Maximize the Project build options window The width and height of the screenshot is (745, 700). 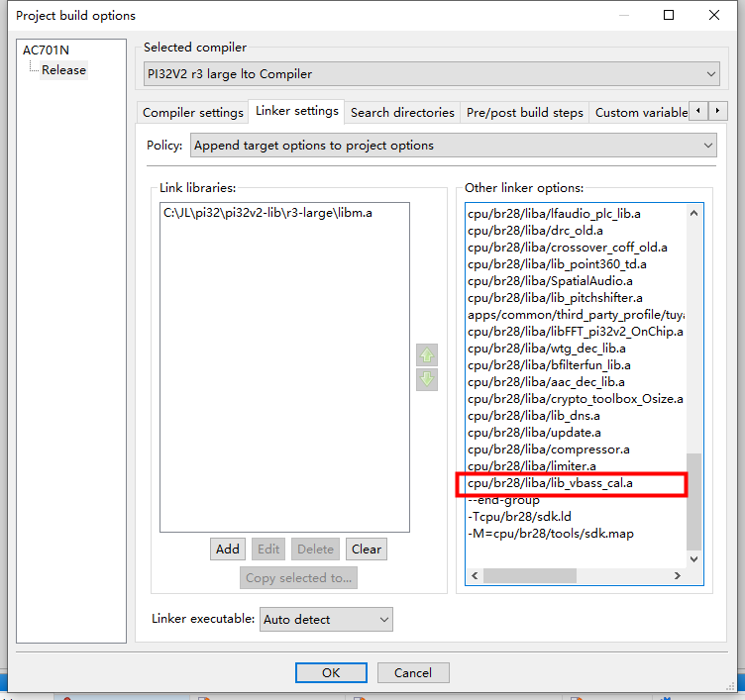[669, 15]
